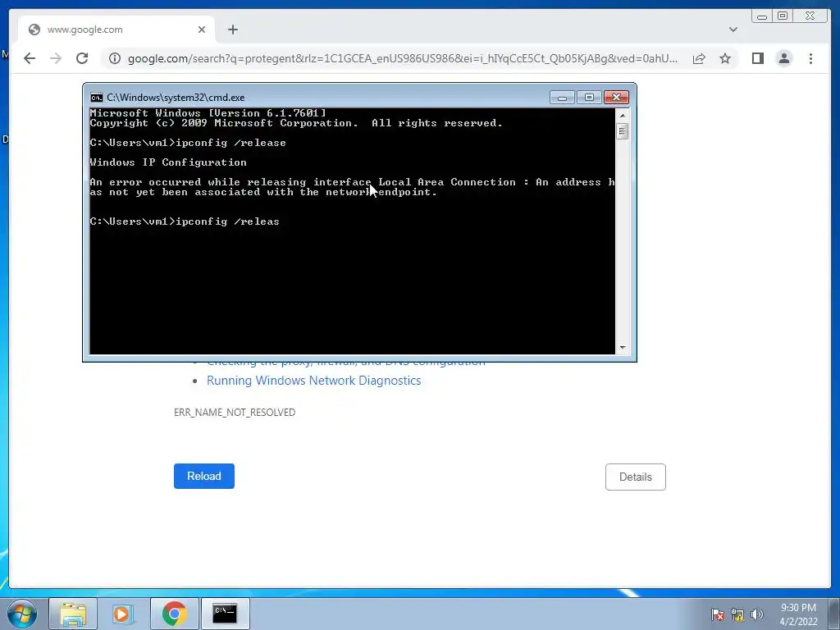Launch Windows Media Player from the taskbar
This screenshot has width=840, height=630.
coord(122,614)
